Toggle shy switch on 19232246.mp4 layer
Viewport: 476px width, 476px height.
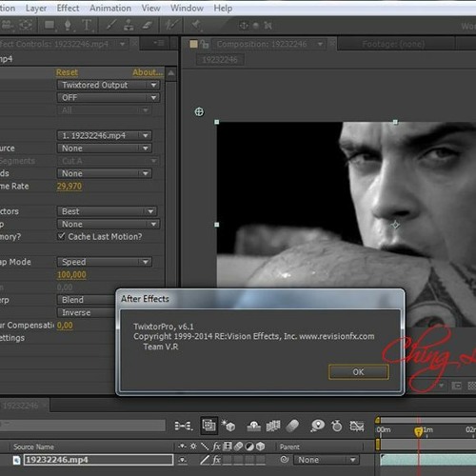pyautogui.click(x=183, y=460)
